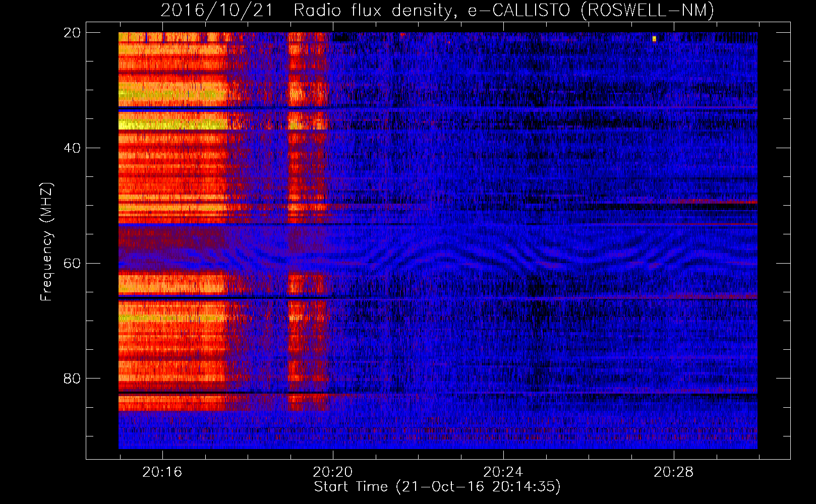
Task: Click the frequency tick label '40'
Action: [72, 148]
